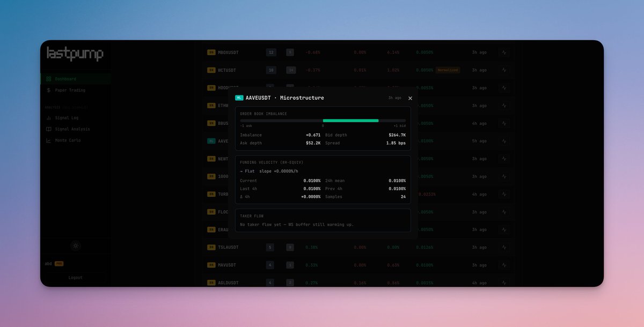644x327 pixels.
Task: Click the HL badge in dialog title
Action: coord(239,98)
